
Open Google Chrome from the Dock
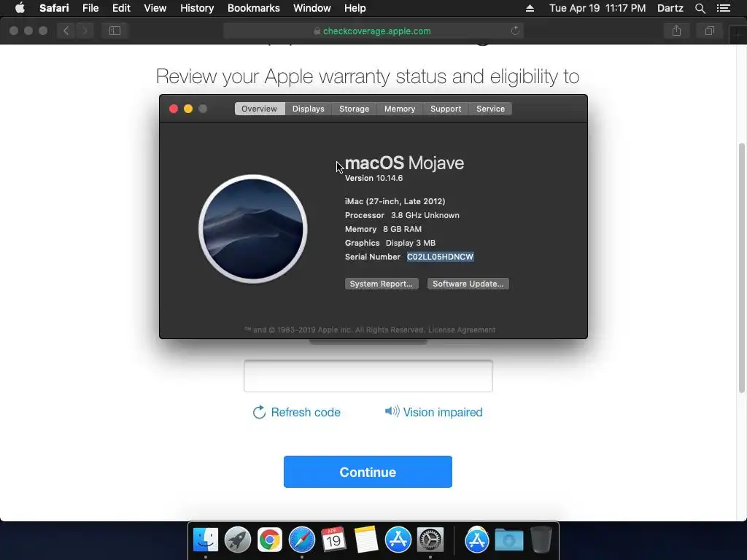[270, 540]
